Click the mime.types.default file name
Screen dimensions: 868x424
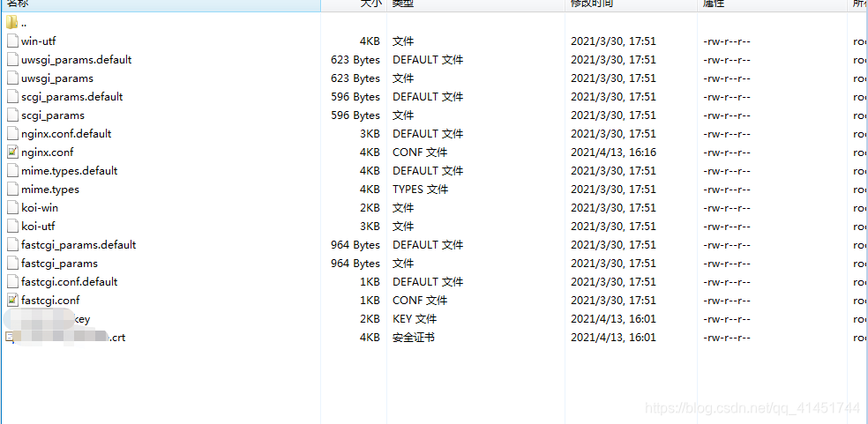(x=69, y=171)
